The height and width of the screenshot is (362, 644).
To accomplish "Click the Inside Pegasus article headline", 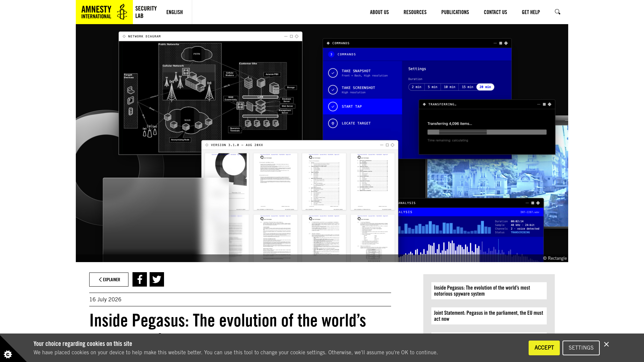I will (228, 320).
